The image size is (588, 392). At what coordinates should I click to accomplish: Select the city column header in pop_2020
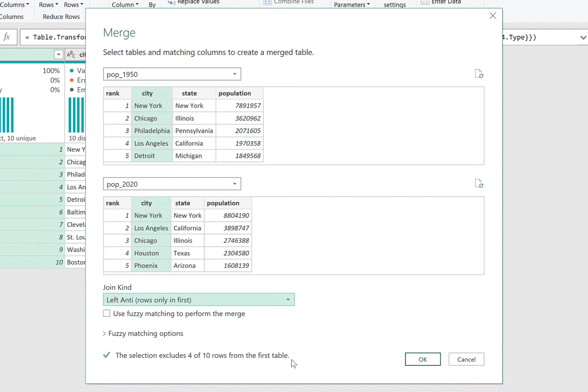pyautogui.click(x=151, y=203)
